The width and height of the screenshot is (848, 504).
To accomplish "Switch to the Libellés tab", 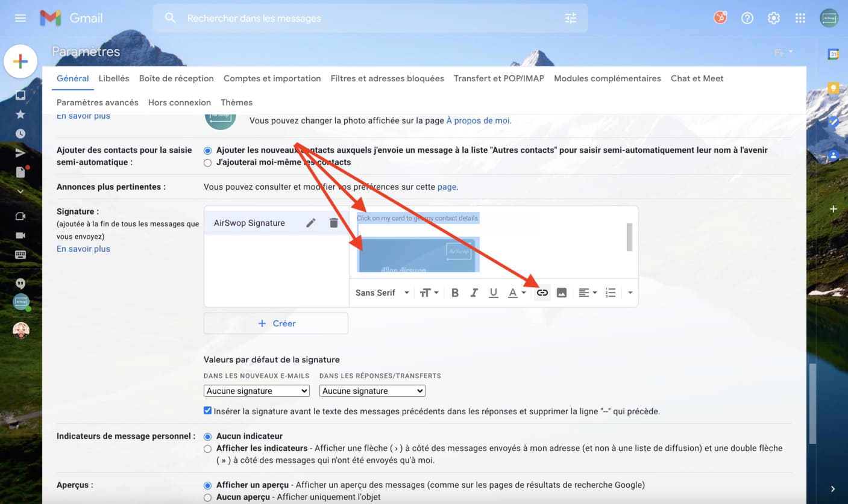I will (x=114, y=78).
